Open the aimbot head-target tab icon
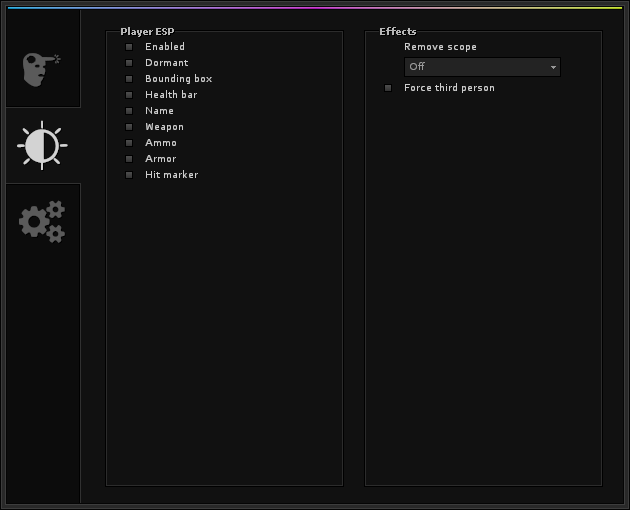This screenshot has width=630, height=510. [42, 69]
